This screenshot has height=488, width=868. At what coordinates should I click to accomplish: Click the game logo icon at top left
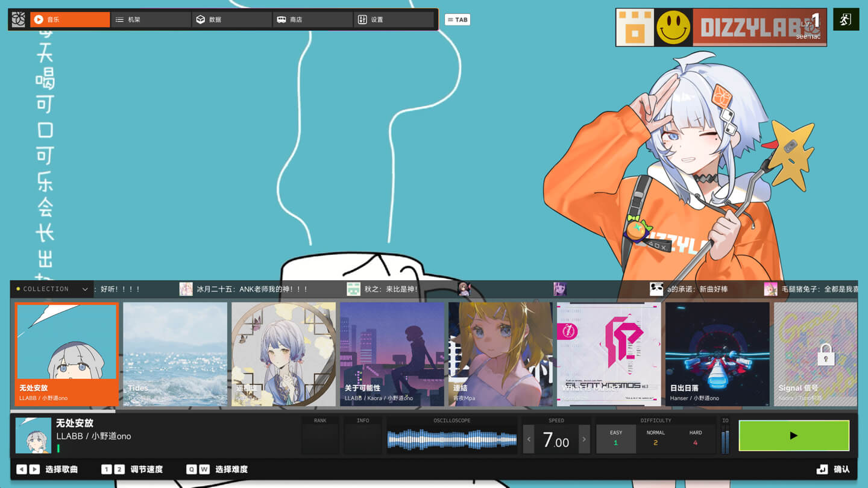19,19
